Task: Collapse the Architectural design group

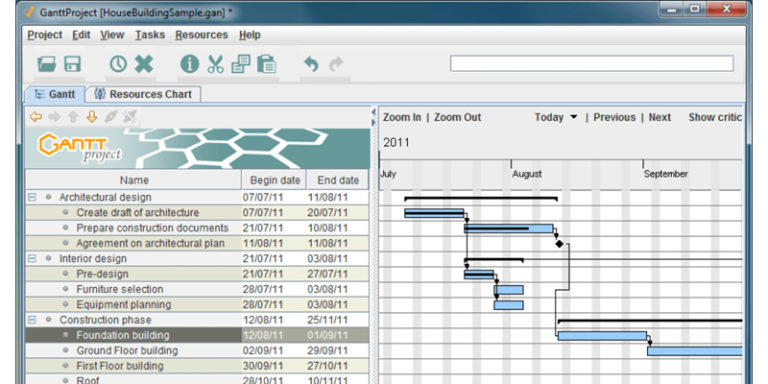Action: coord(32,197)
